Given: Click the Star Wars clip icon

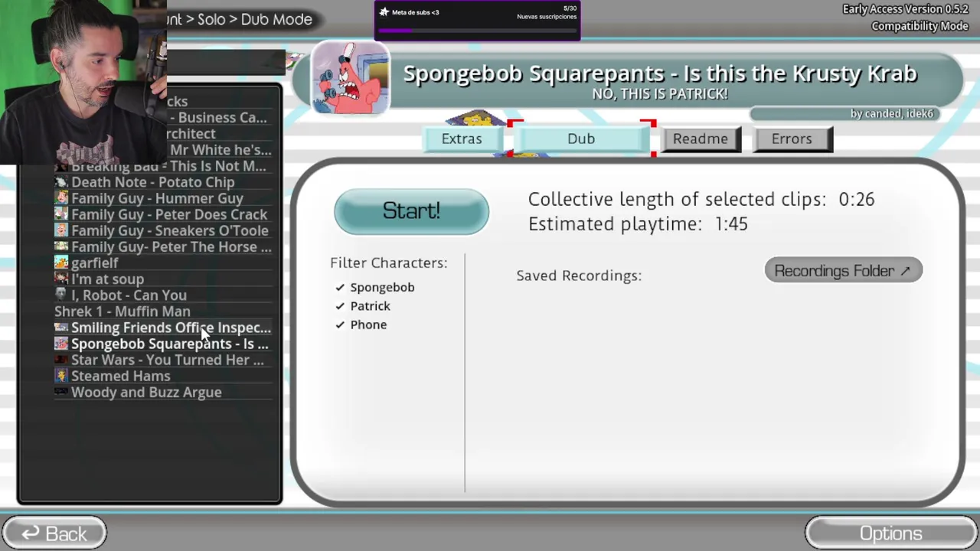Looking at the screenshot, I should point(61,360).
